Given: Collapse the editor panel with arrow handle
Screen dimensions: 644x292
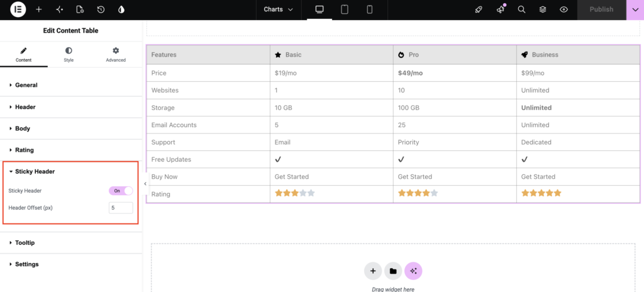Looking at the screenshot, I should click(x=145, y=184).
